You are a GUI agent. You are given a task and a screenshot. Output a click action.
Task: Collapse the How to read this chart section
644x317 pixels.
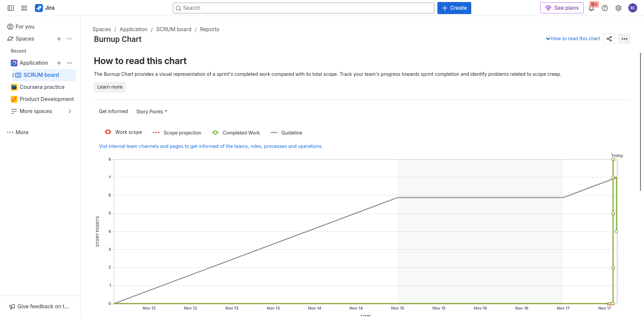point(573,39)
